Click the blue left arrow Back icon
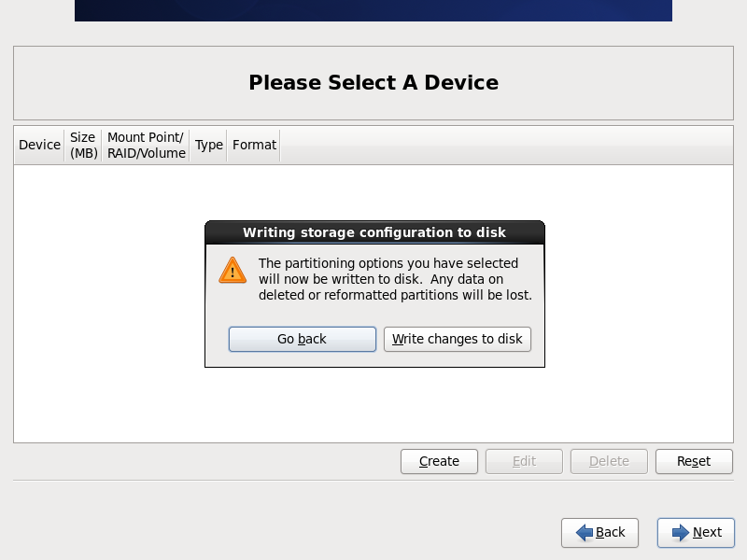The width and height of the screenshot is (747, 560). pyautogui.click(x=585, y=532)
